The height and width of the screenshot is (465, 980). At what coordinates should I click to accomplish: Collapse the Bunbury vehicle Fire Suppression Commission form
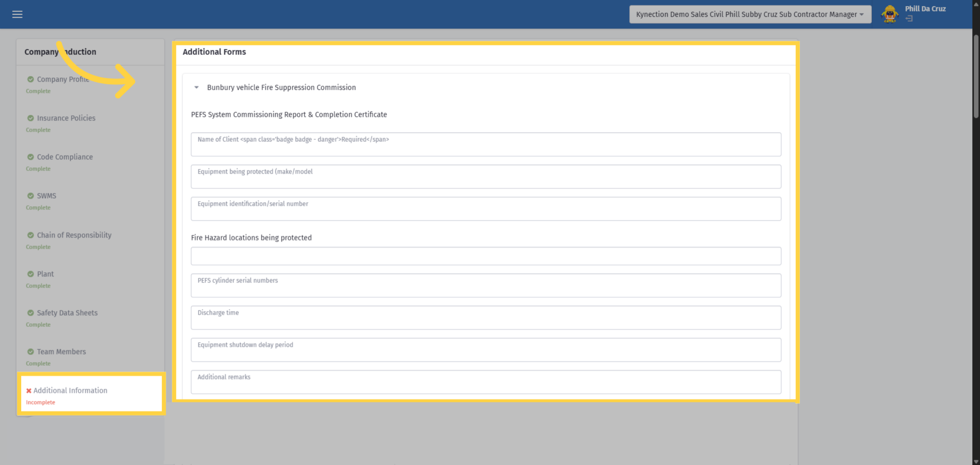click(196, 87)
